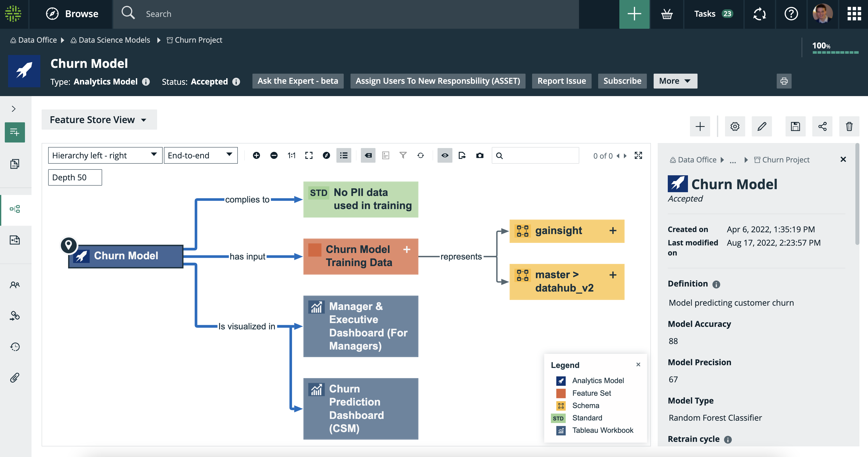
Task: Click the activities refresh icon in the header
Action: click(x=760, y=14)
